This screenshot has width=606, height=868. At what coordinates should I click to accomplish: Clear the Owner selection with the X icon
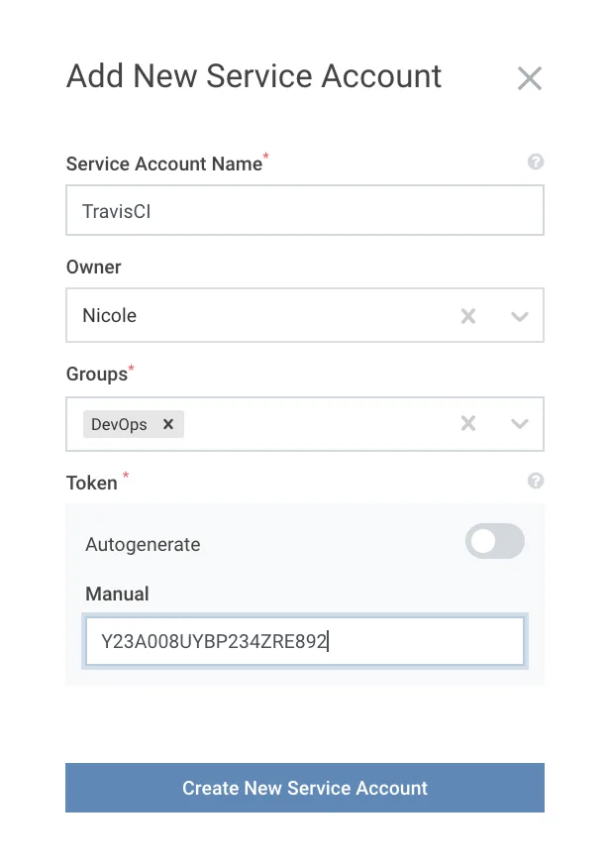click(467, 315)
